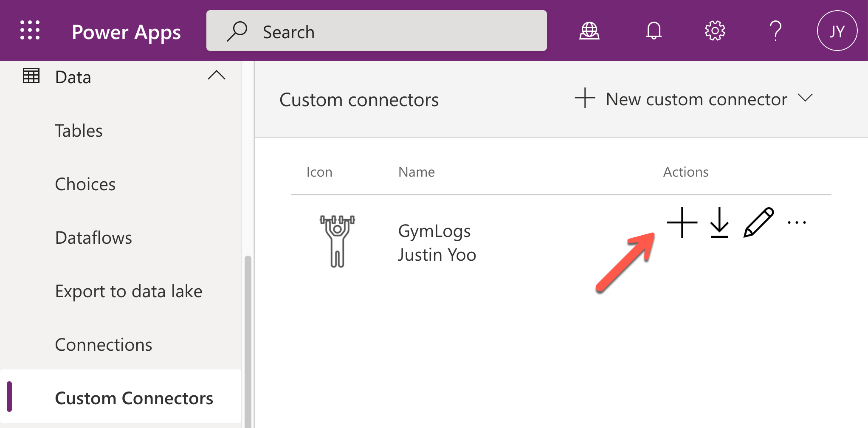Open Dataflows from the navigation
Viewport: 868px width, 428px height.
(93, 238)
